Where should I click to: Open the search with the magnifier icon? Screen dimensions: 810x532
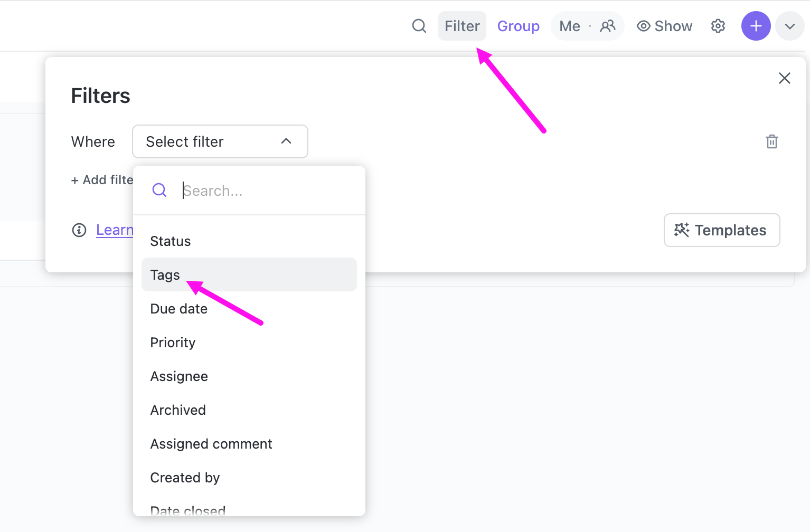tap(419, 25)
